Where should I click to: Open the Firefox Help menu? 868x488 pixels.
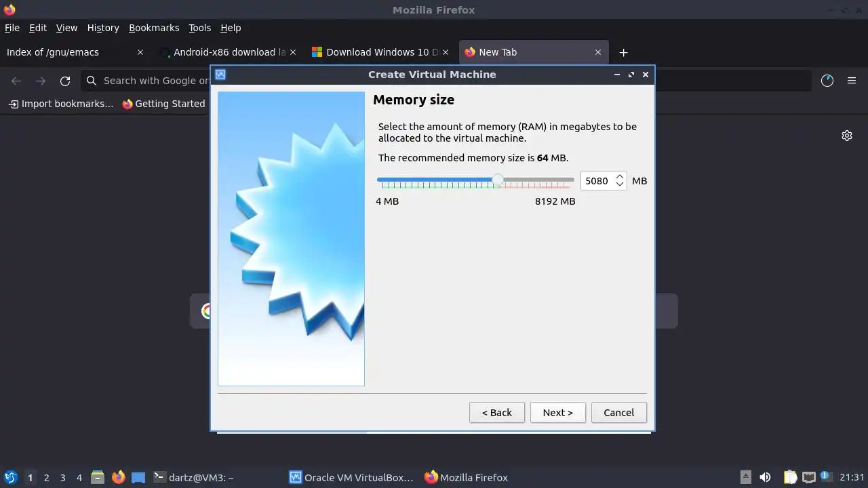click(231, 28)
